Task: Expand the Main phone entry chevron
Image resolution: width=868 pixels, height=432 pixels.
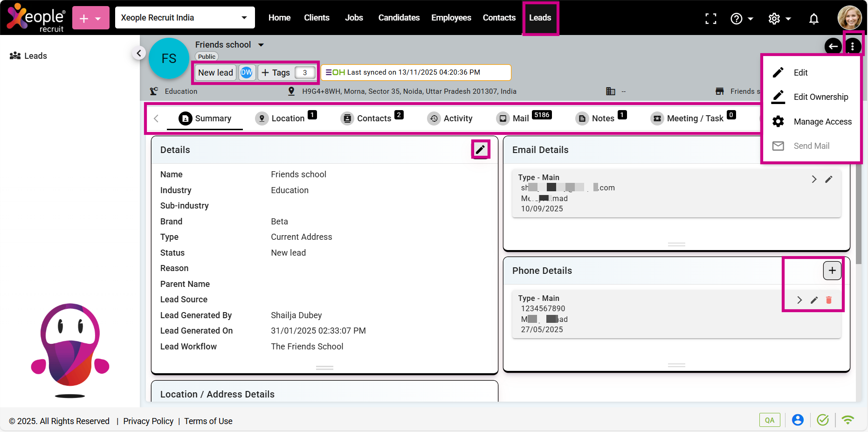Action: pyautogui.click(x=799, y=300)
